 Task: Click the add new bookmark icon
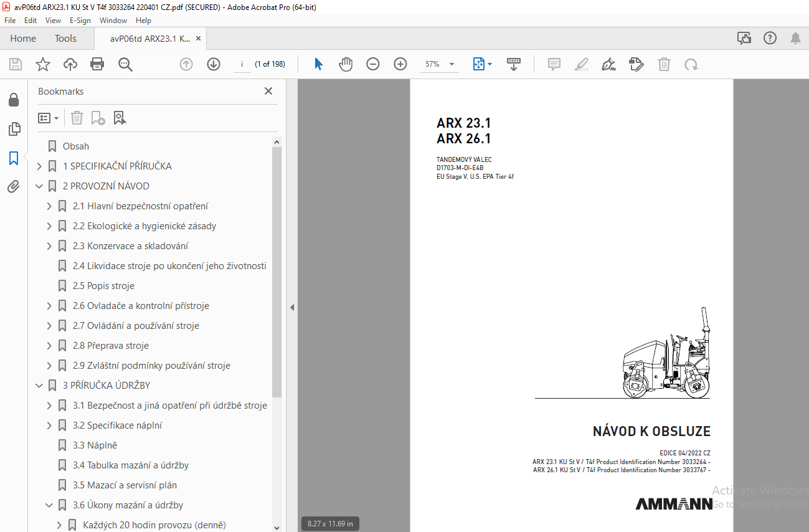tap(98, 118)
